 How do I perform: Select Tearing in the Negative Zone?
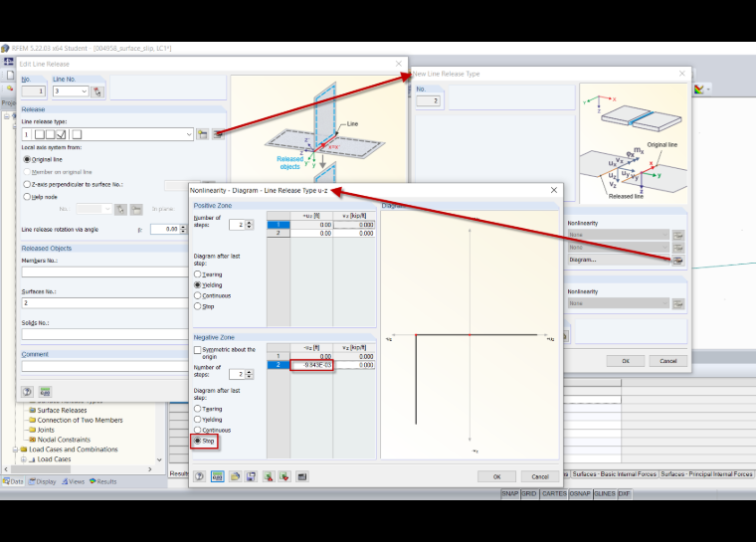point(198,409)
